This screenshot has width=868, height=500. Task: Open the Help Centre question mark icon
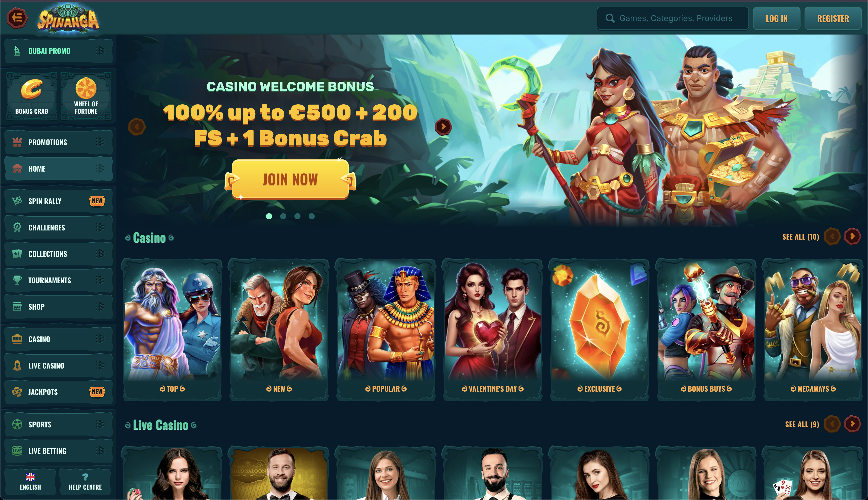[x=85, y=477]
